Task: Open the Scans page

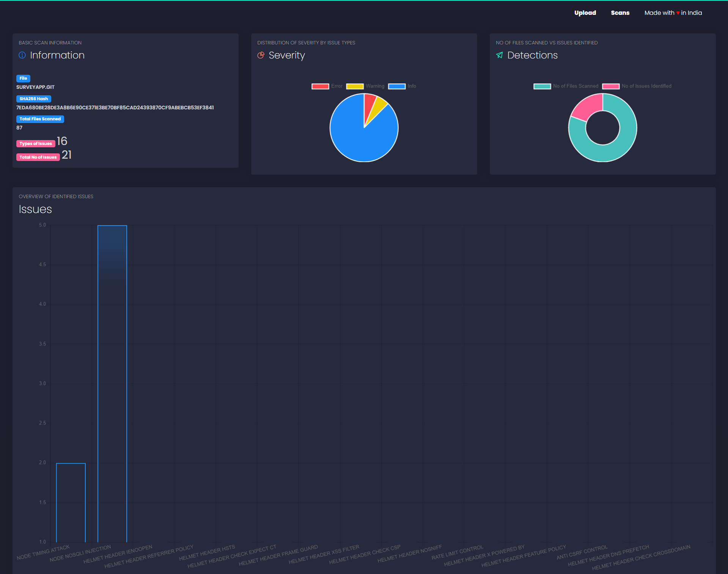Action: click(620, 13)
